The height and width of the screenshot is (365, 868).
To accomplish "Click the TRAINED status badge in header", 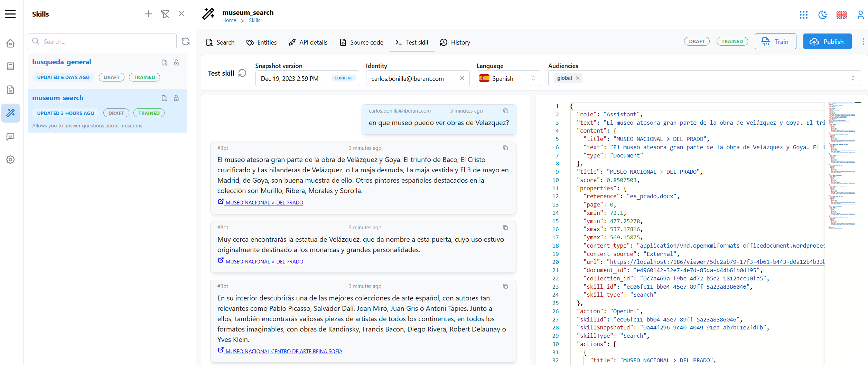I will click(732, 41).
